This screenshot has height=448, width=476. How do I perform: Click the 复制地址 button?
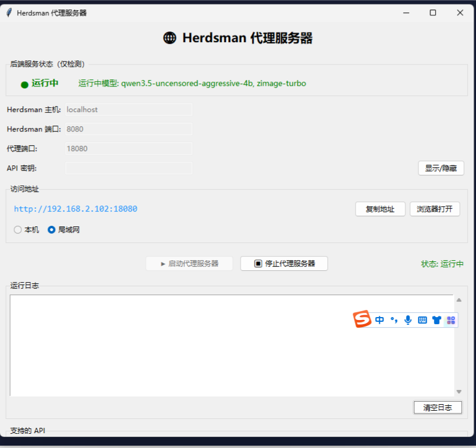[380, 209]
